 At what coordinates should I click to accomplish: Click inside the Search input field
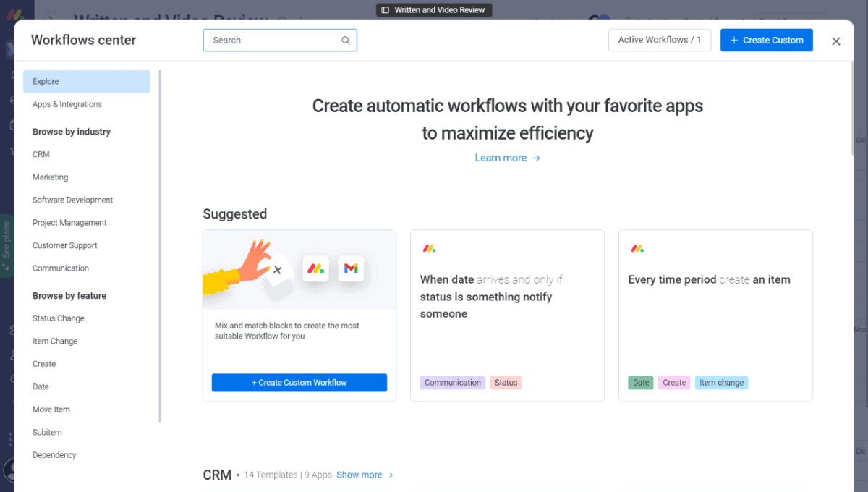click(x=275, y=40)
